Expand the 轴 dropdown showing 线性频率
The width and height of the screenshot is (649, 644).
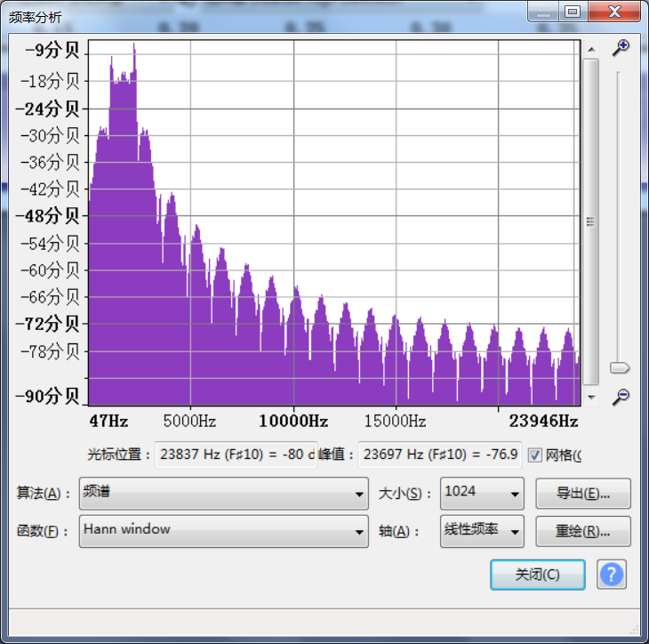481,532
